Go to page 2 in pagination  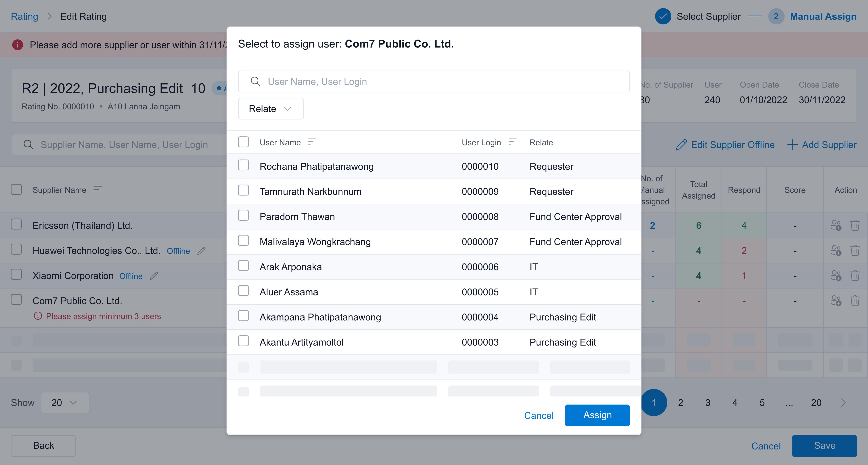pos(681,403)
